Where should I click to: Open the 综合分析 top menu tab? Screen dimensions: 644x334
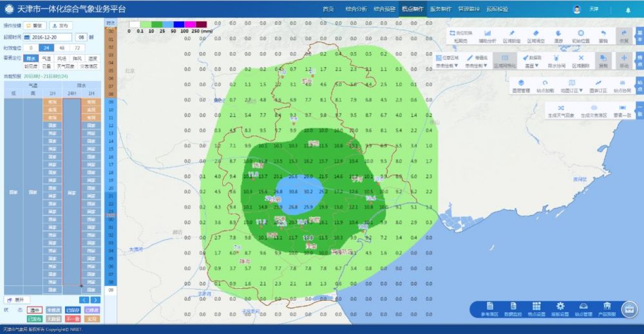click(x=356, y=10)
